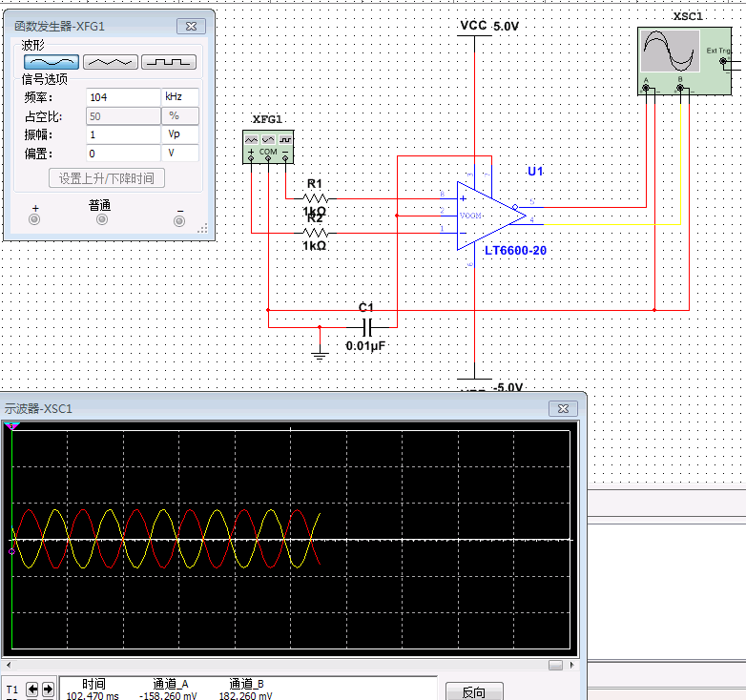
Task: Open the offset unit V dropdown
Action: [180, 153]
